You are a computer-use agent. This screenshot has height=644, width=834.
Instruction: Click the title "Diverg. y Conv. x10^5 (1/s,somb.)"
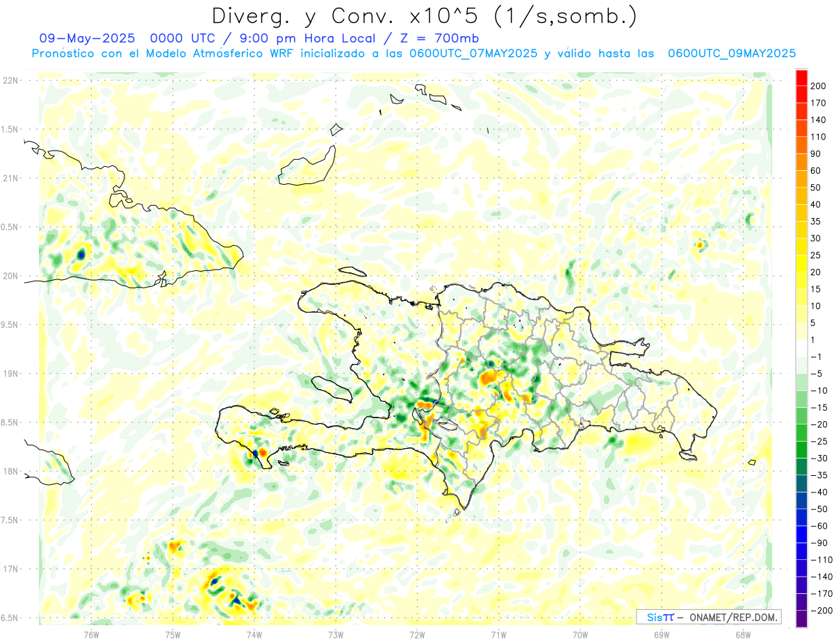423,16
